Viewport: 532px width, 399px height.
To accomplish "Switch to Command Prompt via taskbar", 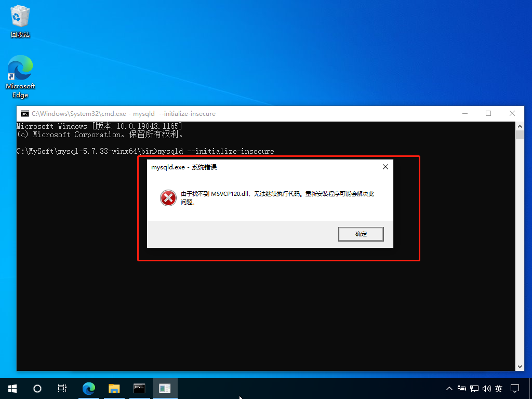I will click(139, 388).
